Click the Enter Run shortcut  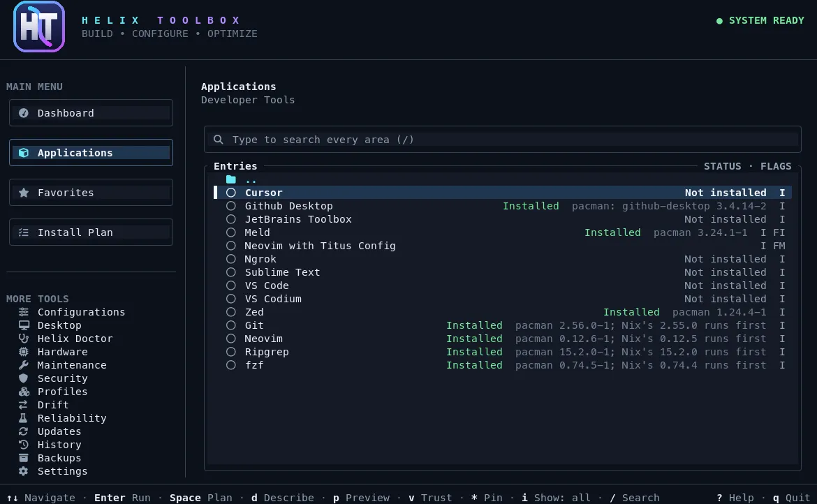(x=122, y=498)
